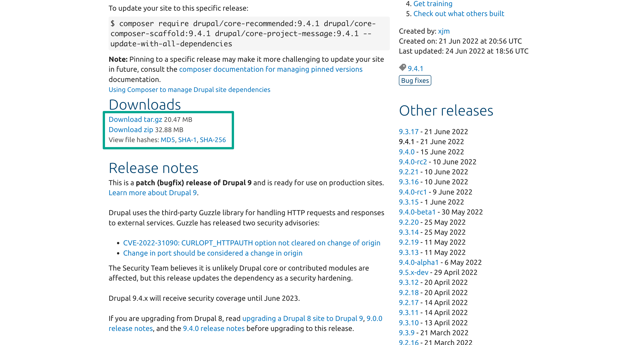Viewport: 644px width, 345px height.
Task: Open release 9.3.17
Action: click(x=409, y=132)
